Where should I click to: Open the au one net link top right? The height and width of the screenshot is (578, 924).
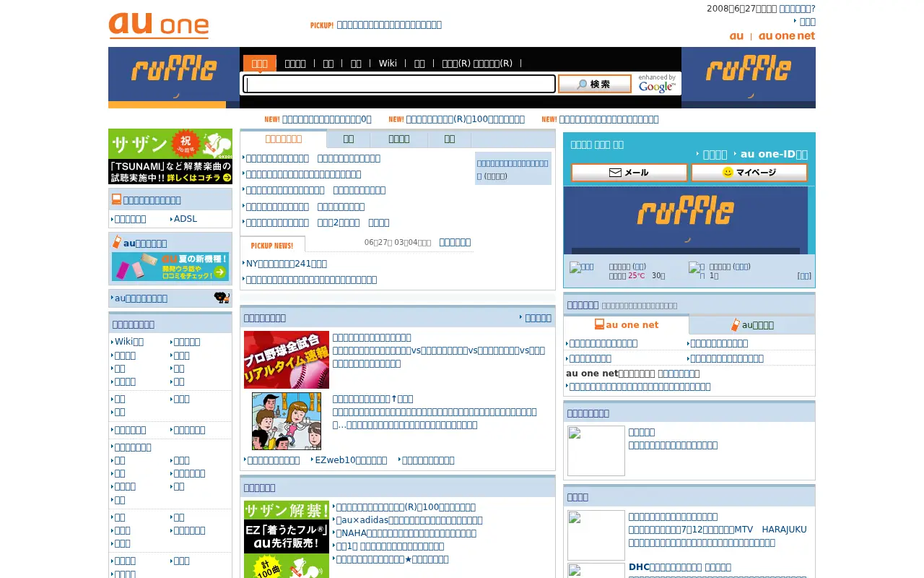pyautogui.click(x=787, y=36)
